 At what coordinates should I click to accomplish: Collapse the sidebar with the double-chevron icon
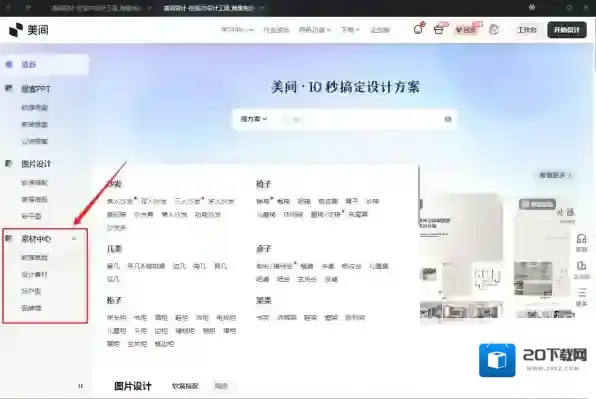80,386
